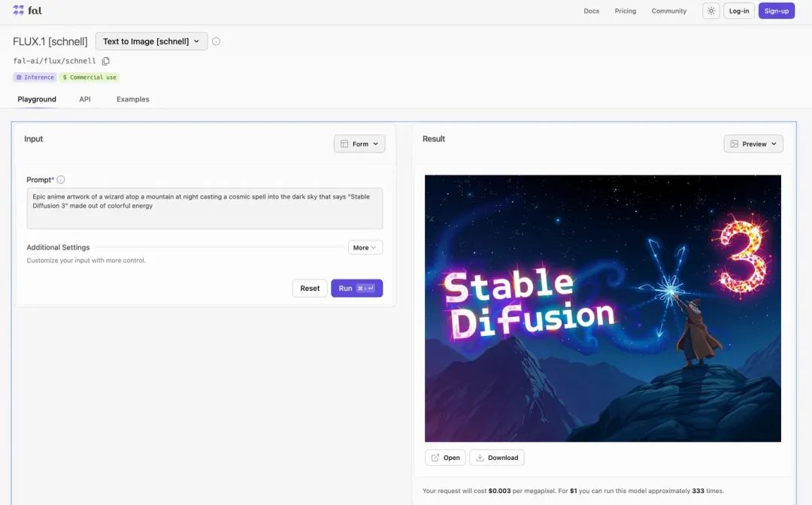
Task: Run the image generation
Action: pyautogui.click(x=357, y=289)
